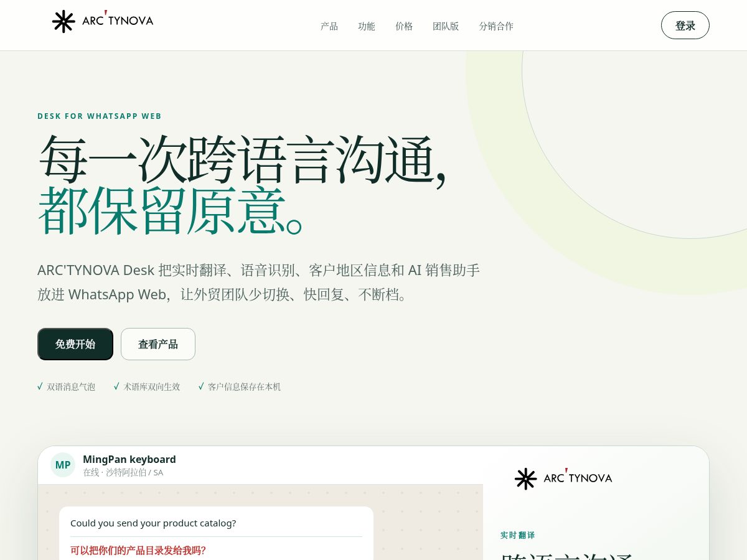Open the 功能 nav menu item
The image size is (747, 560).
click(367, 26)
